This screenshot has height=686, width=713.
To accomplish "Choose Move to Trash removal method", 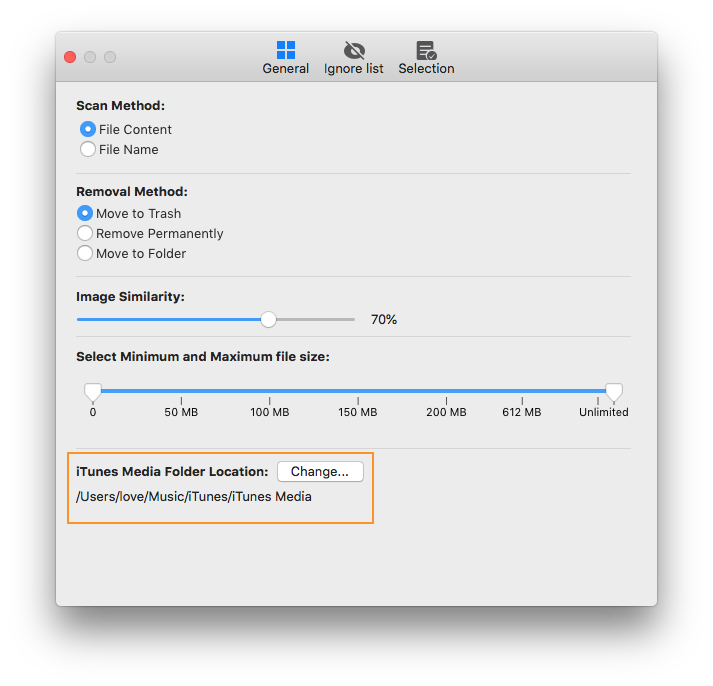I will click(x=85, y=213).
